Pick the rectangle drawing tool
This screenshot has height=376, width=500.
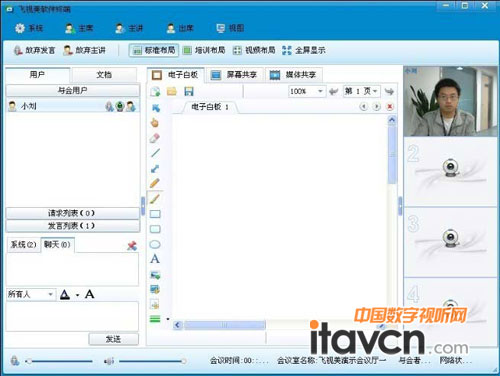tap(155, 214)
